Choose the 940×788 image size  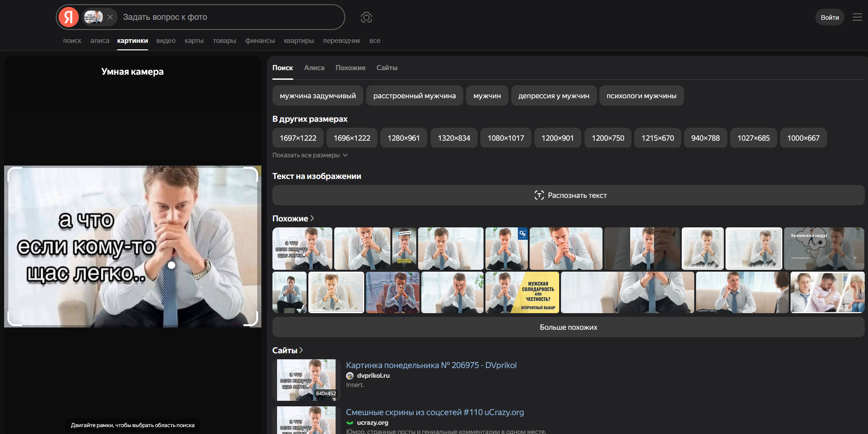705,138
